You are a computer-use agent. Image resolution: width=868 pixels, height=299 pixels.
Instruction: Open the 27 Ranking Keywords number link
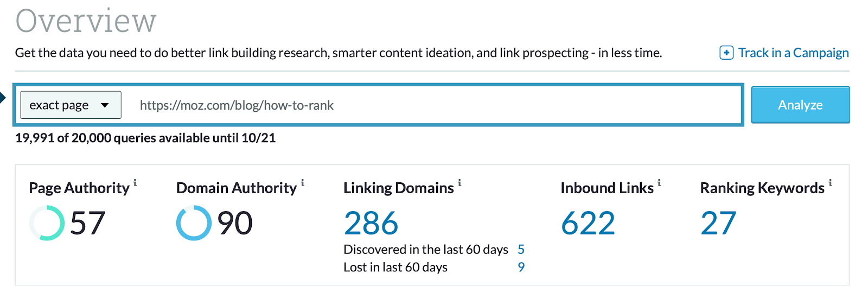tap(718, 224)
